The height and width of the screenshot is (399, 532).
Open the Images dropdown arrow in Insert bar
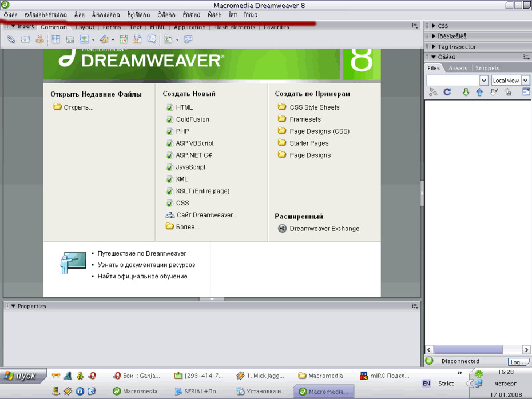93,39
